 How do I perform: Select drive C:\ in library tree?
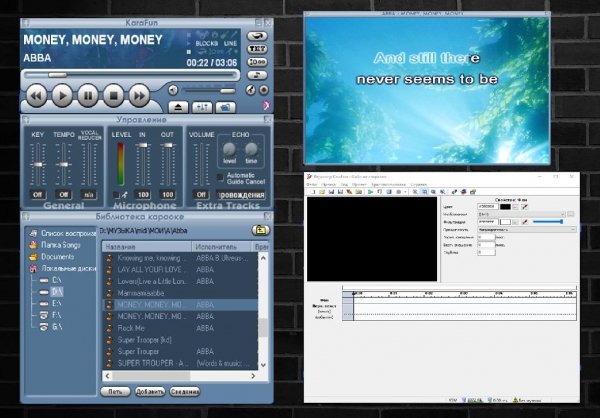(x=51, y=280)
